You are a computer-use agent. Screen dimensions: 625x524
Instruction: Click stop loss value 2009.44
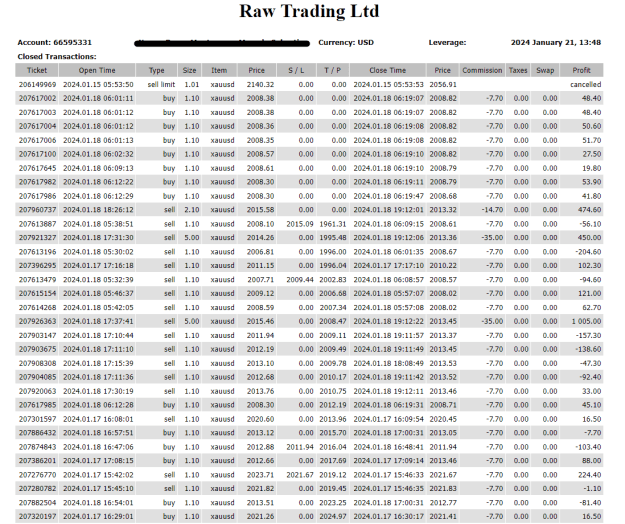300,280
